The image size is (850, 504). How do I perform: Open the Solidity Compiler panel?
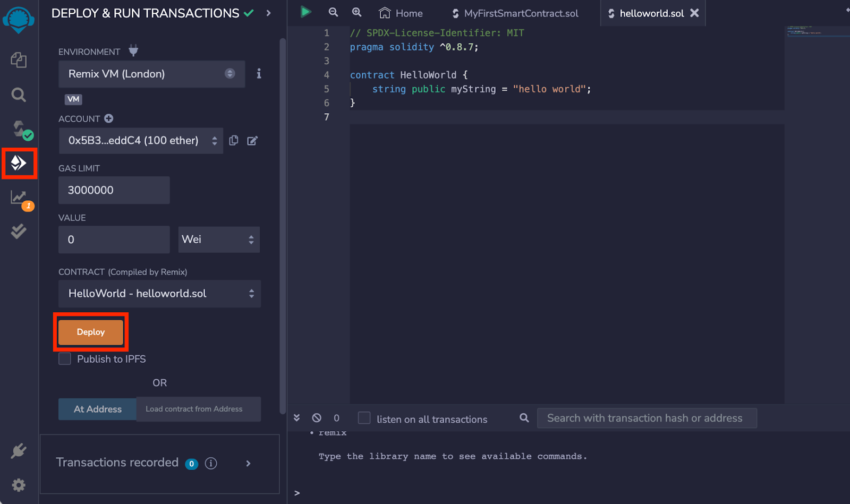point(19,129)
